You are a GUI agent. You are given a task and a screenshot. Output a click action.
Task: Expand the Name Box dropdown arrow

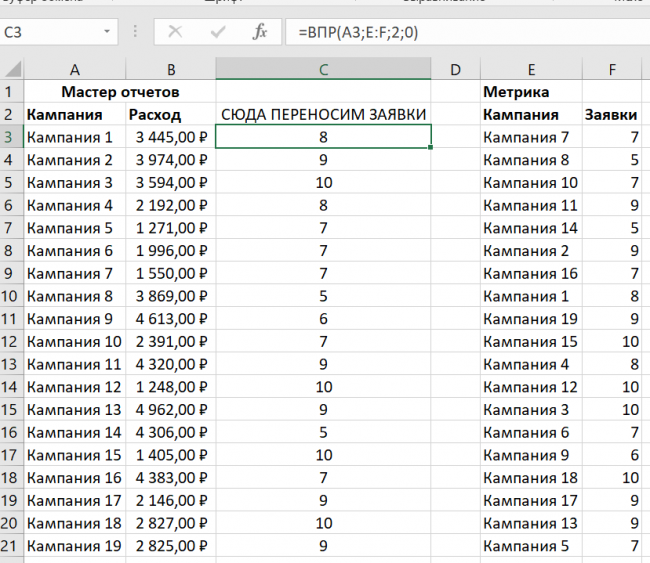(107, 32)
